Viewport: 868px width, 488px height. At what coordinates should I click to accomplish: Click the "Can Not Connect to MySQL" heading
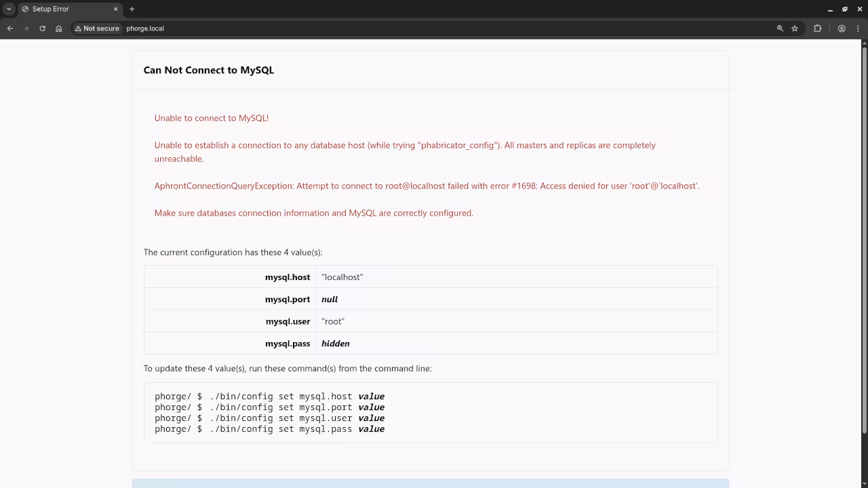click(209, 70)
